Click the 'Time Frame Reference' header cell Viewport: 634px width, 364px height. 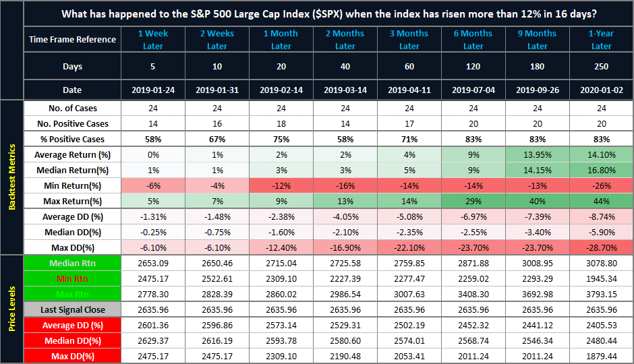[72, 40]
